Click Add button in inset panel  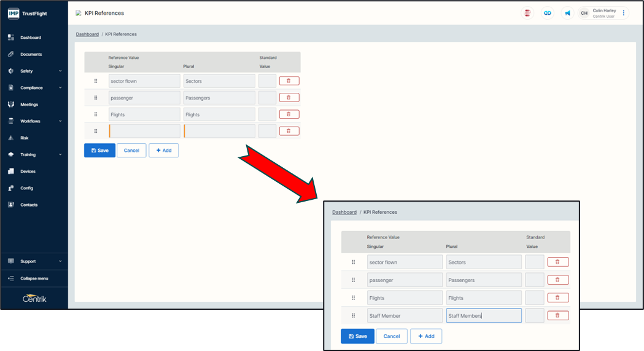pos(426,336)
